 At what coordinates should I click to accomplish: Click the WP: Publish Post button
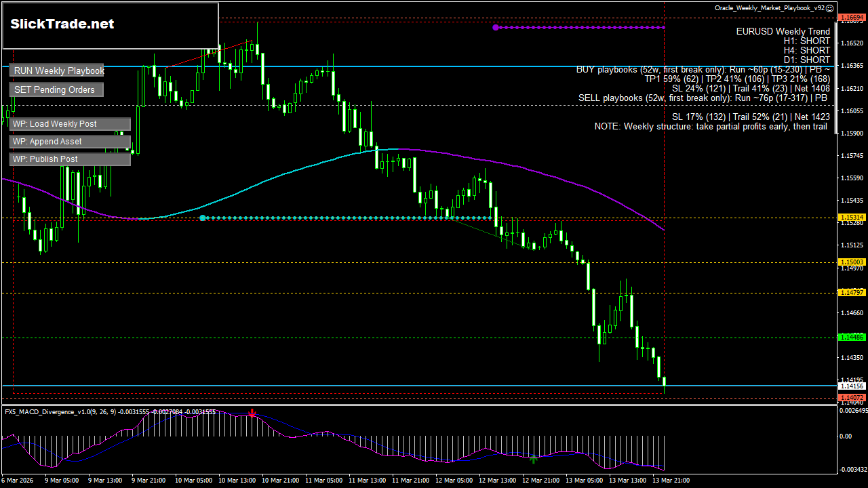coord(70,159)
